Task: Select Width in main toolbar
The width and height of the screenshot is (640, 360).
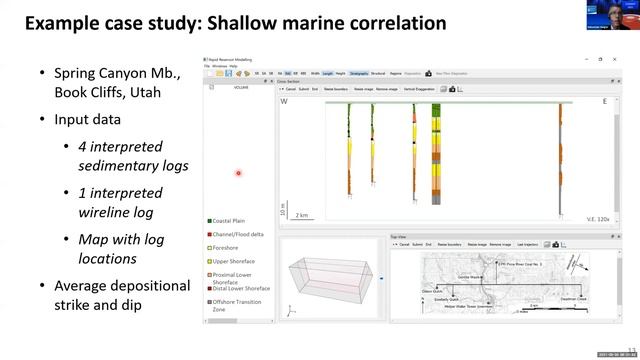Action: [x=315, y=73]
